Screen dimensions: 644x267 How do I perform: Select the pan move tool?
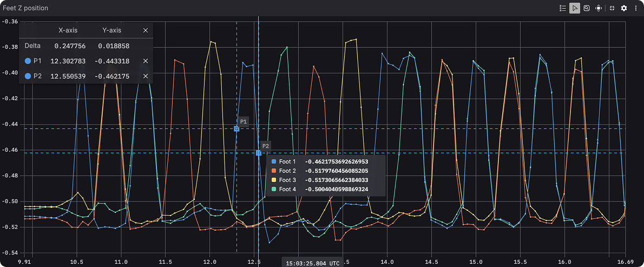[599, 8]
